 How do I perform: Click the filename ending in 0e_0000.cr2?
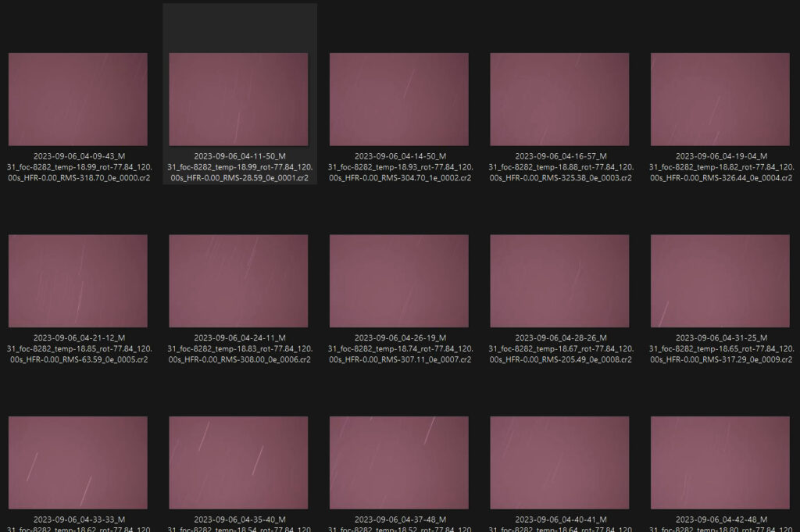[x=77, y=167]
